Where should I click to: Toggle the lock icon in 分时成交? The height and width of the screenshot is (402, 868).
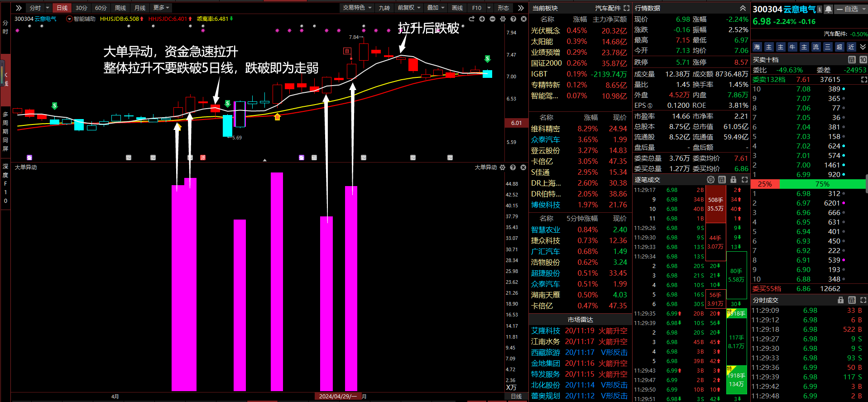(841, 300)
